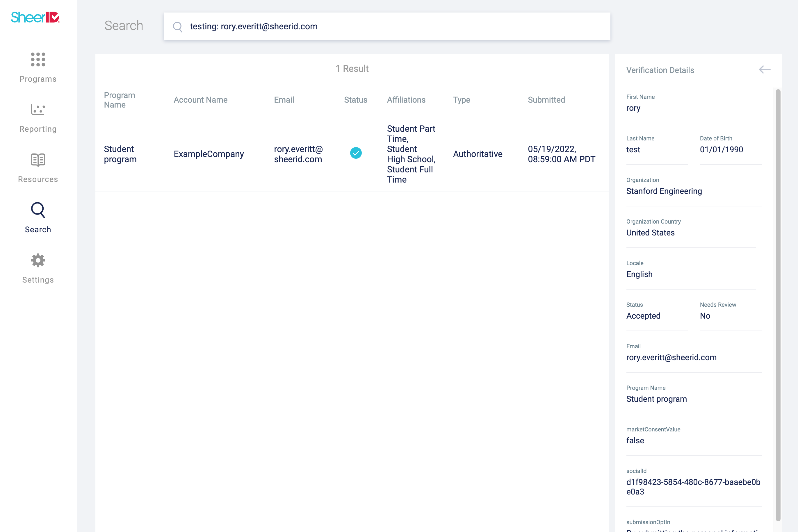Select the Search magnifier in sidebar

[38, 210]
